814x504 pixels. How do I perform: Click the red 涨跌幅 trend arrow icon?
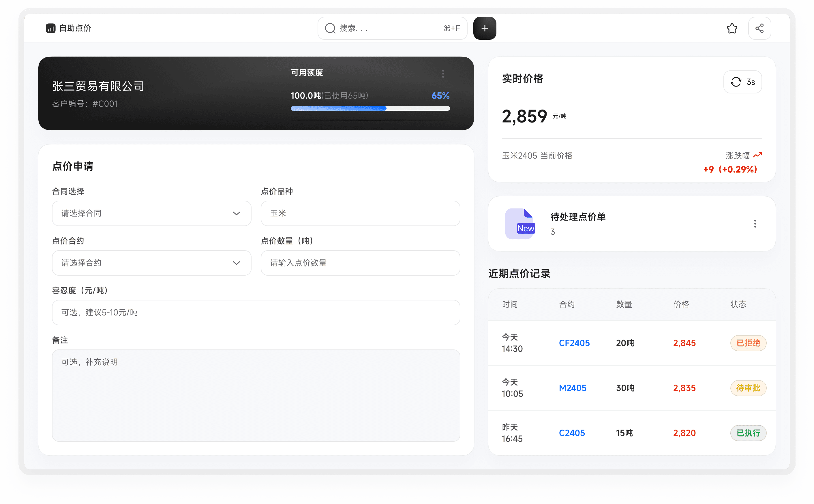click(x=758, y=155)
